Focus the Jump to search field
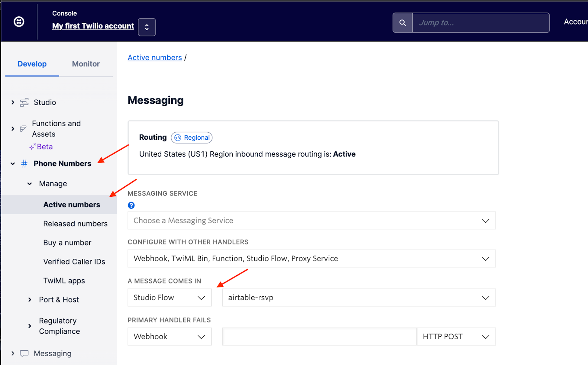Viewport: 588px width, 365px height. pos(481,23)
